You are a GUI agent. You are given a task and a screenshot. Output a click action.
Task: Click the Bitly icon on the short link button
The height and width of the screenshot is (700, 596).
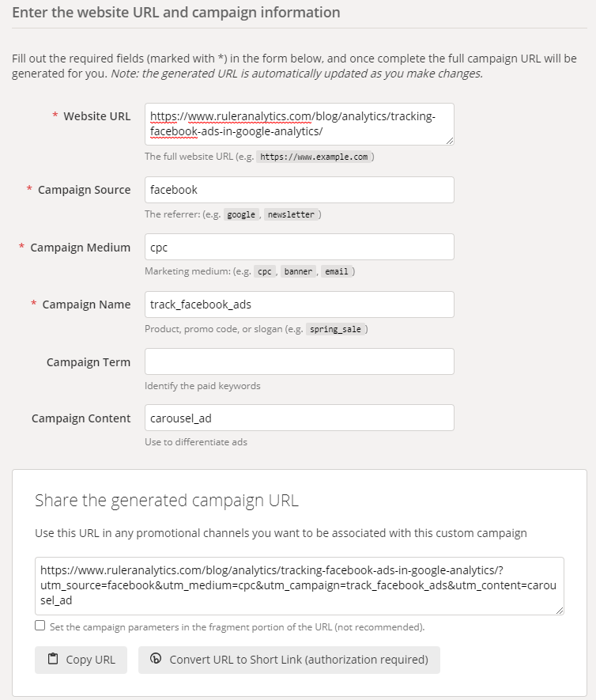pos(157,660)
